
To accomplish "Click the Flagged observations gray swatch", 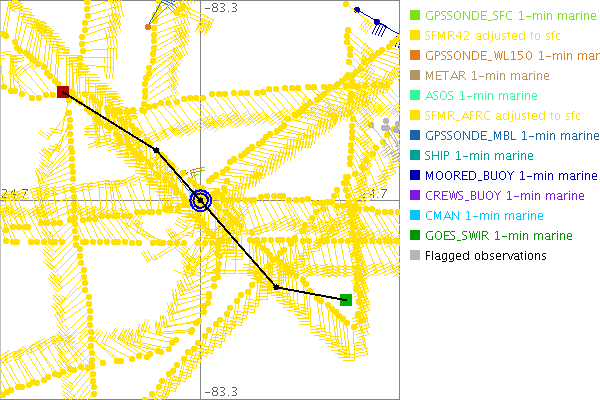I will tap(415, 256).
